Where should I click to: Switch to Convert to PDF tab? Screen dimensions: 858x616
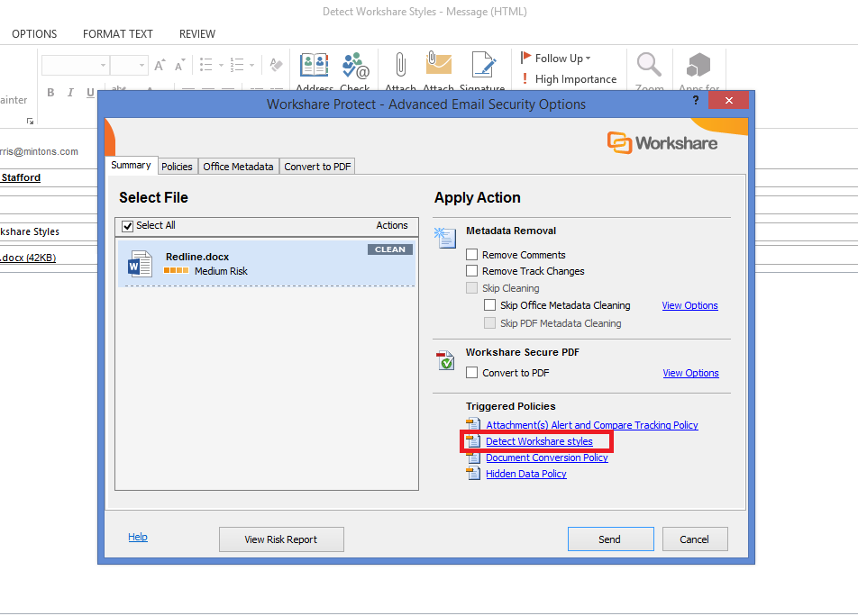[x=317, y=167]
